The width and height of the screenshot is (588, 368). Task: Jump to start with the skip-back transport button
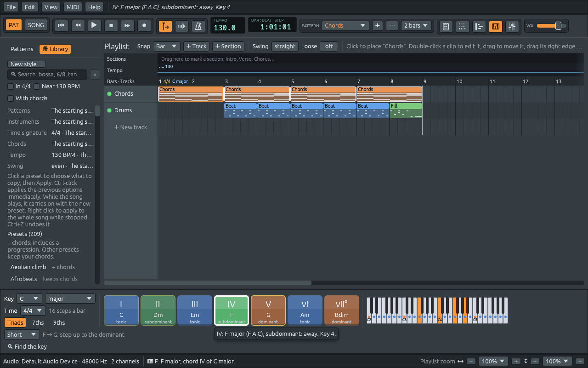point(61,26)
